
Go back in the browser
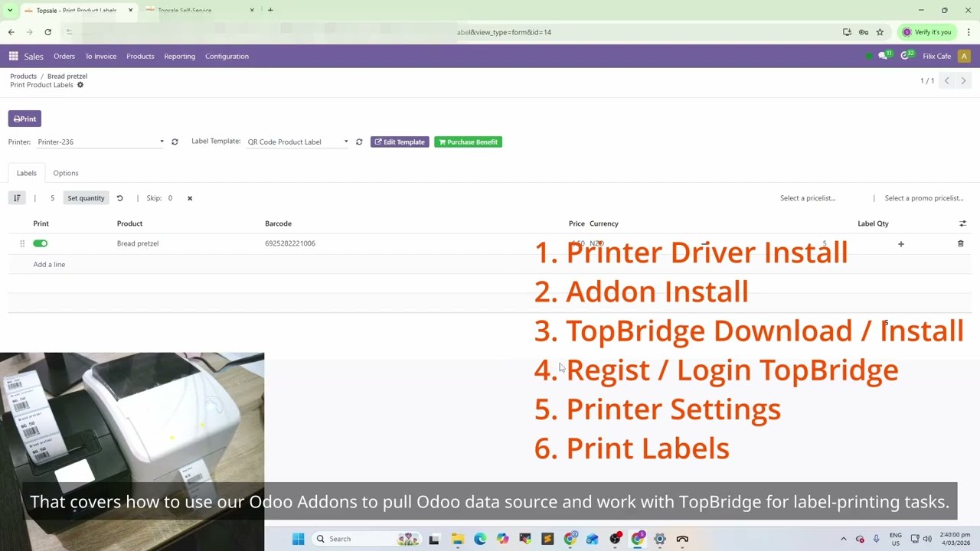click(11, 32)
